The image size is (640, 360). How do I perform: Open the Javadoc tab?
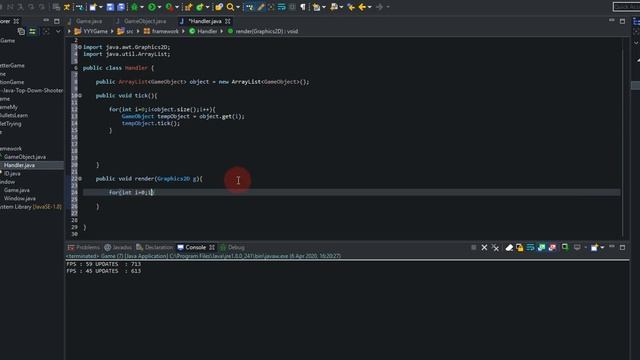click(118, 247)
